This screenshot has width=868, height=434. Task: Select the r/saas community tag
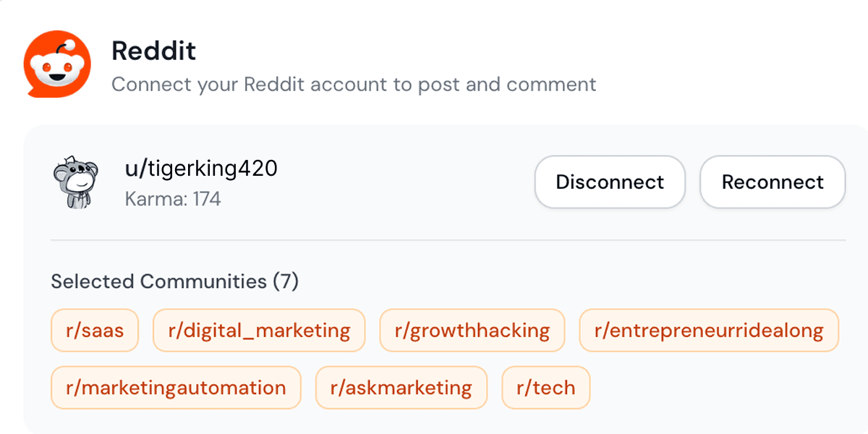click(x=94, y=330)
